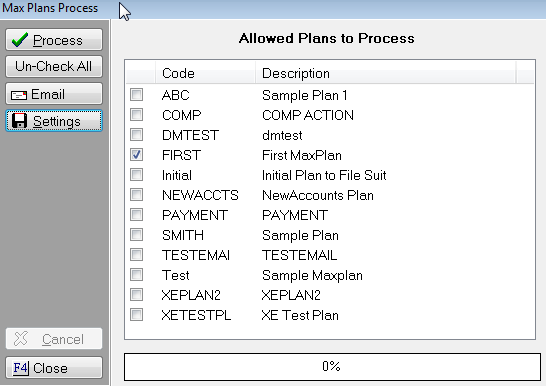
Task: Check the DMTEST plan checkbox
Action: [136, 134]
